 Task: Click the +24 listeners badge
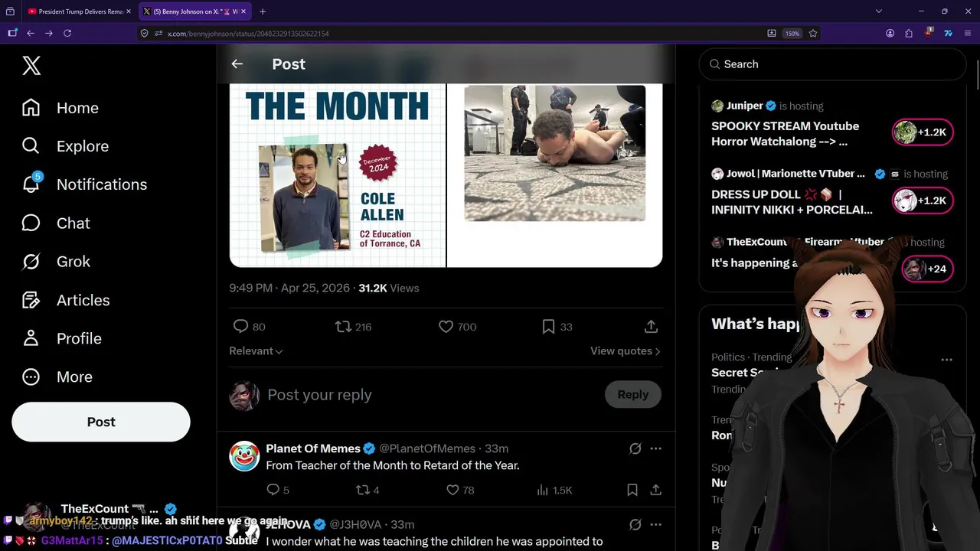(927, 269)
